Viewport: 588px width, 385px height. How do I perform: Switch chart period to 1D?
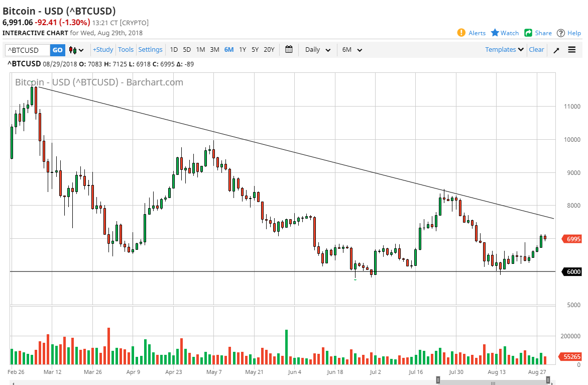tap(174, 50)
